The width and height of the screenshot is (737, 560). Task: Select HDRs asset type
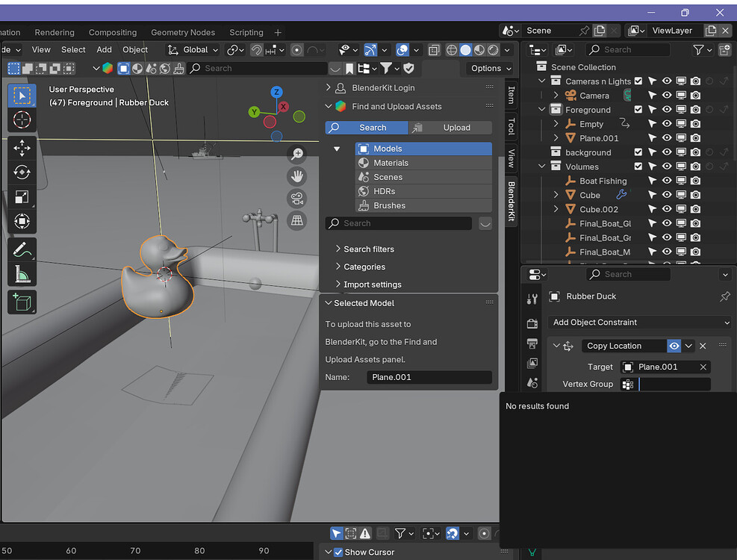pos(423,191)
